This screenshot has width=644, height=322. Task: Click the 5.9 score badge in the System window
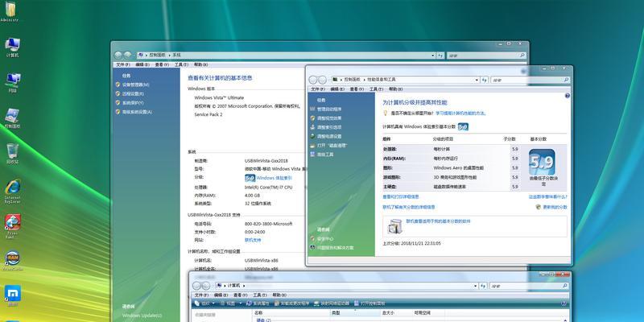[x=250, y=178]
